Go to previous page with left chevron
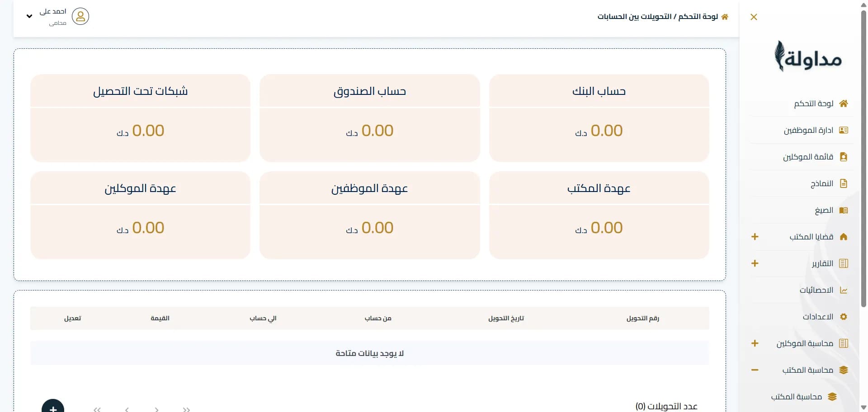The height and width of the screenshot is (412, 868). click(x=127, y=409)
